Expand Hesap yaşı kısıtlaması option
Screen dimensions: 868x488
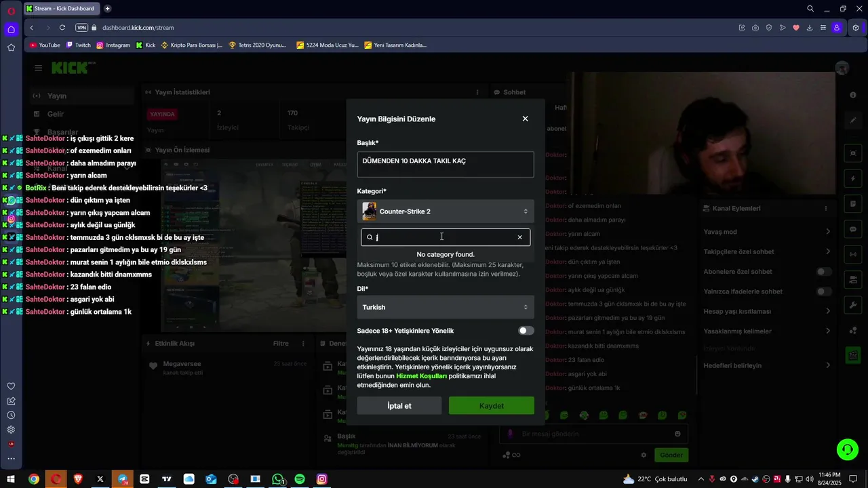[x=766, y=311]
